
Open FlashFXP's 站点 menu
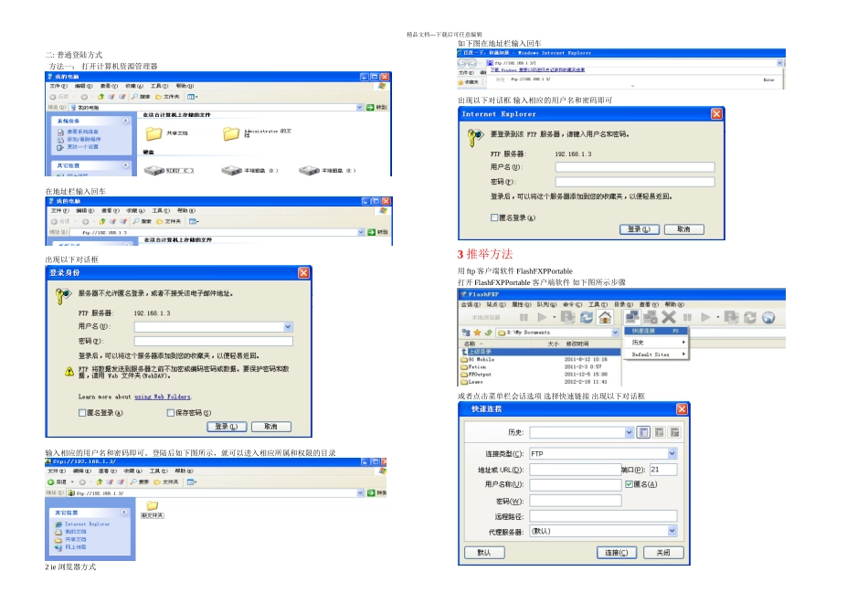[496, 304]
